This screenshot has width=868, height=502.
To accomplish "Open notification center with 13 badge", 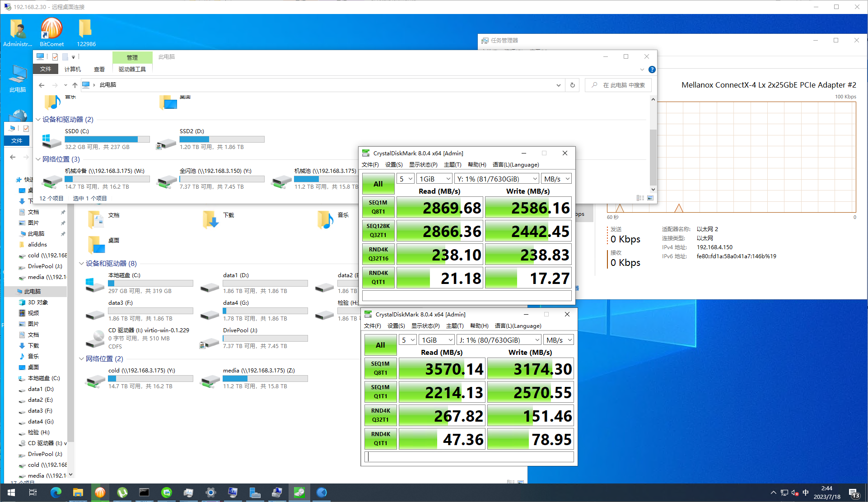I will click(x=854, y=493).
